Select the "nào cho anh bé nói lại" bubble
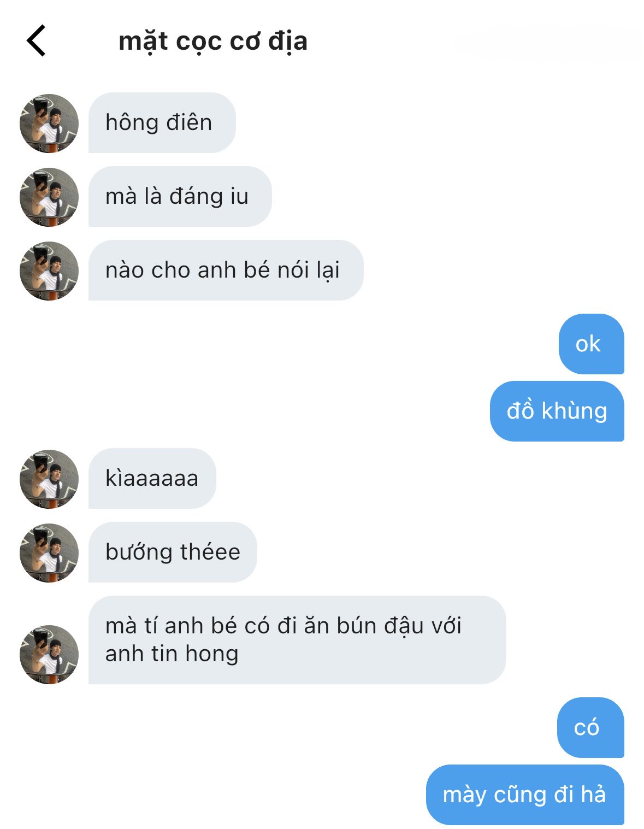 coord(226,271)
